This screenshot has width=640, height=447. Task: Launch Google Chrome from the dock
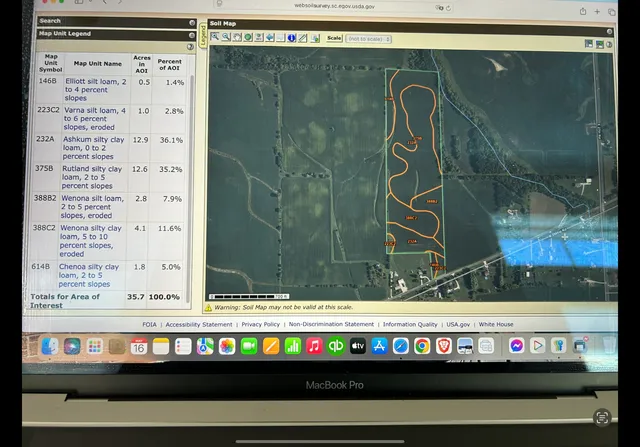[423, 345]
